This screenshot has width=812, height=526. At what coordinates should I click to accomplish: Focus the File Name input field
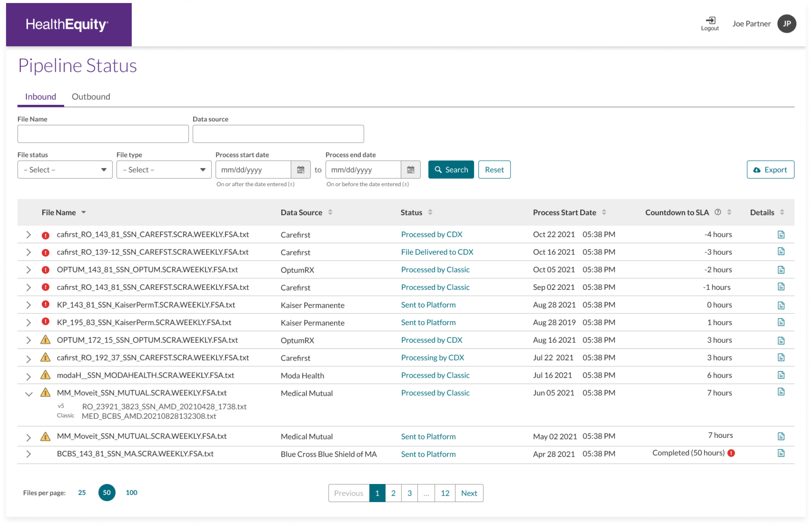coord(103,134)
